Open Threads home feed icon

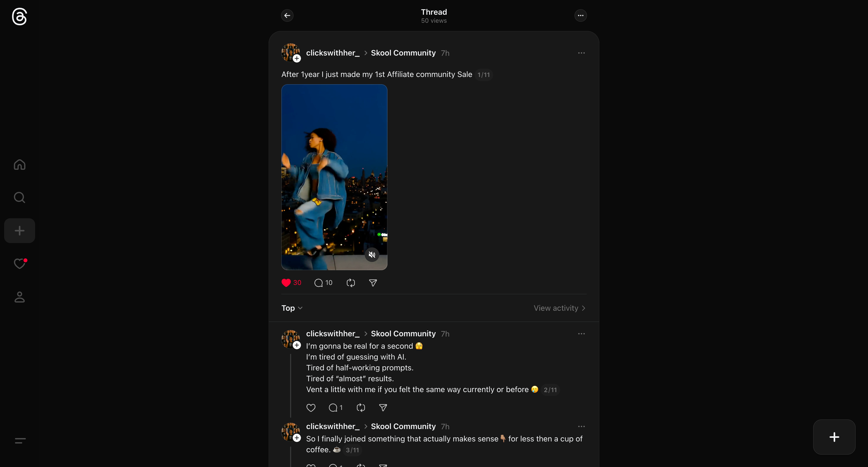(20, 165)
